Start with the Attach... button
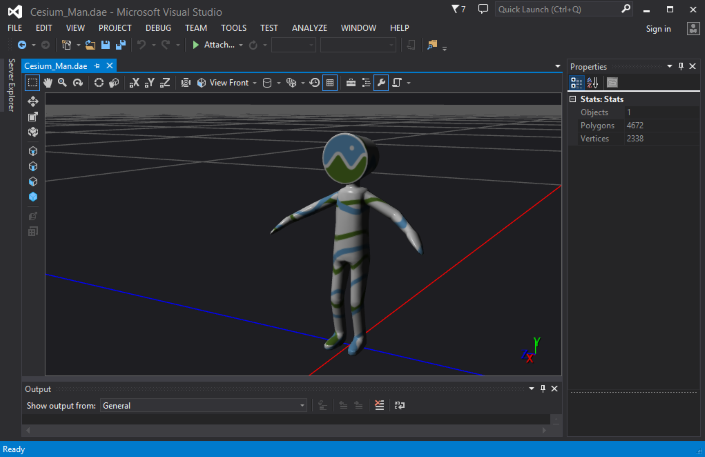This screenshot has width=705, height=457. tap(213, 45)
